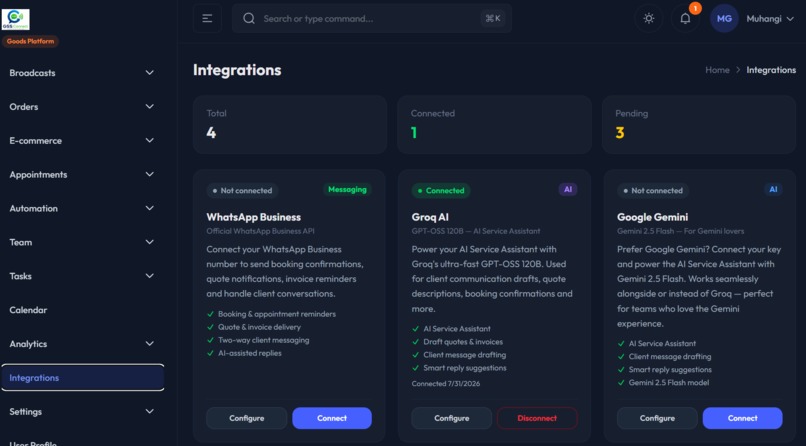806x446 pixels.
Task: Toggle the sidebar hamburger menu
Action: 207,18
